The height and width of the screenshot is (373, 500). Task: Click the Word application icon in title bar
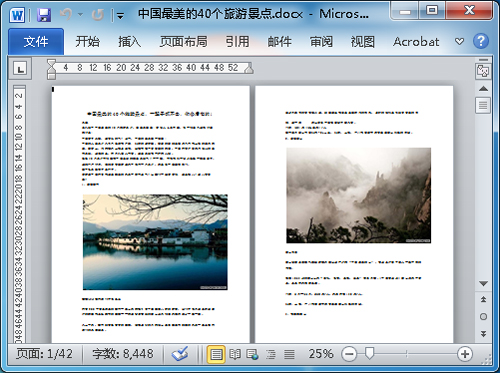click(x=17, y=15)
